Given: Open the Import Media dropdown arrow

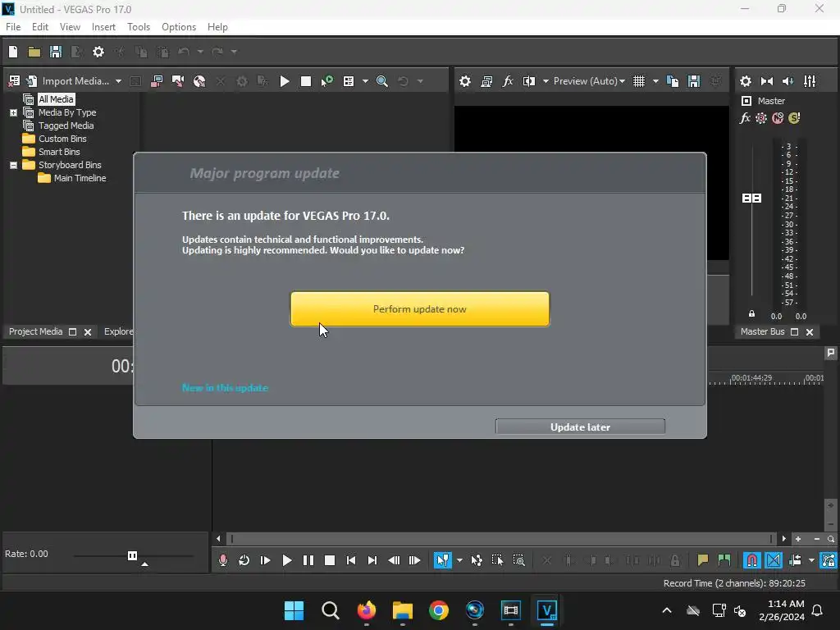Looking at the screenshot, I should coord(118,81).
